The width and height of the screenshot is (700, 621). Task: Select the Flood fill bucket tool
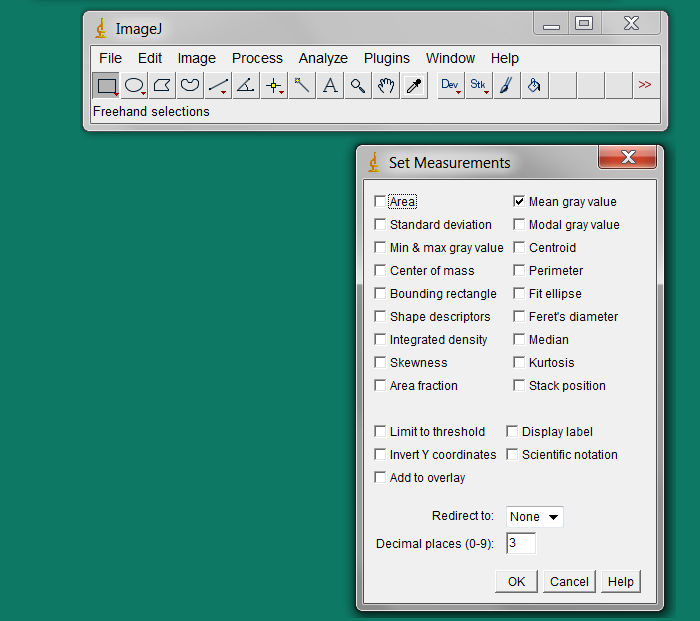pos(534,85)
